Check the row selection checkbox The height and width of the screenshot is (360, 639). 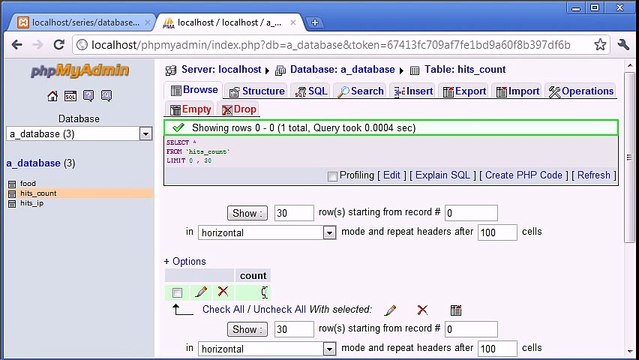tap(177, 293)
